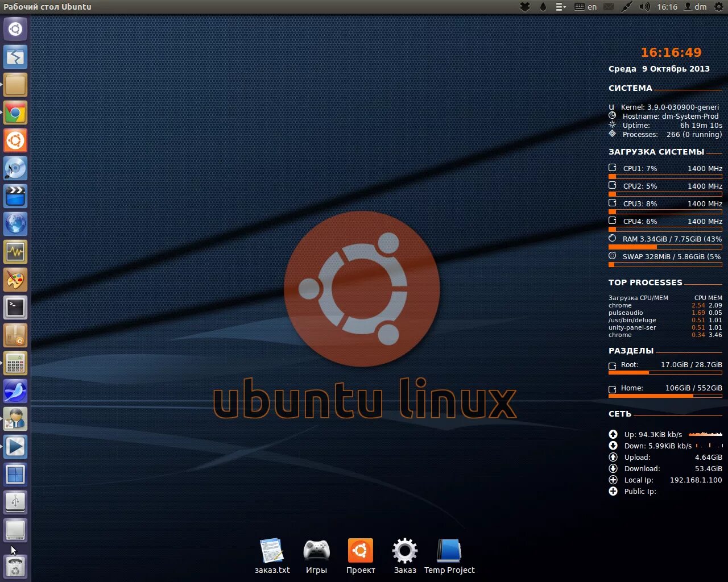The image size is (728, 582).
Task: Click the 'Рабочий стол Ubuntu' panel title
Action: (47, 7)
